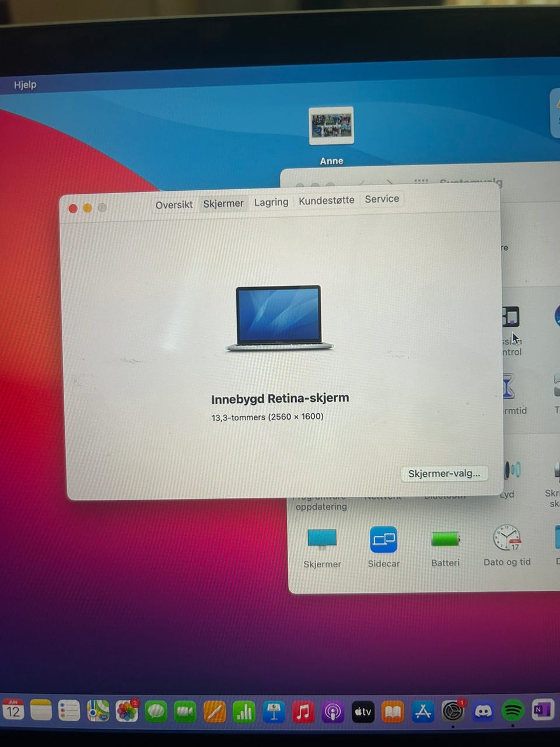Open Keynote in the Dock
560x747 pixels.
[274, 712]
